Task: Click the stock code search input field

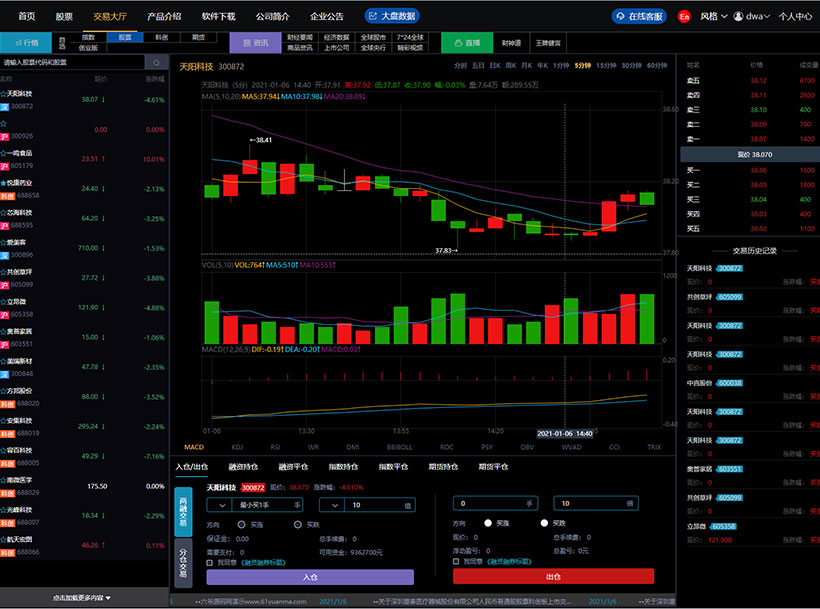Action: coord(70,62)
